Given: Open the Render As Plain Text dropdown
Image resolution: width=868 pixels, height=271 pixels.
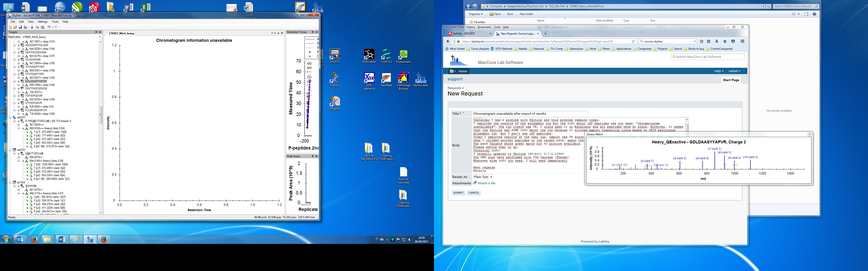Looking at the screenshot, I should 483,177.
